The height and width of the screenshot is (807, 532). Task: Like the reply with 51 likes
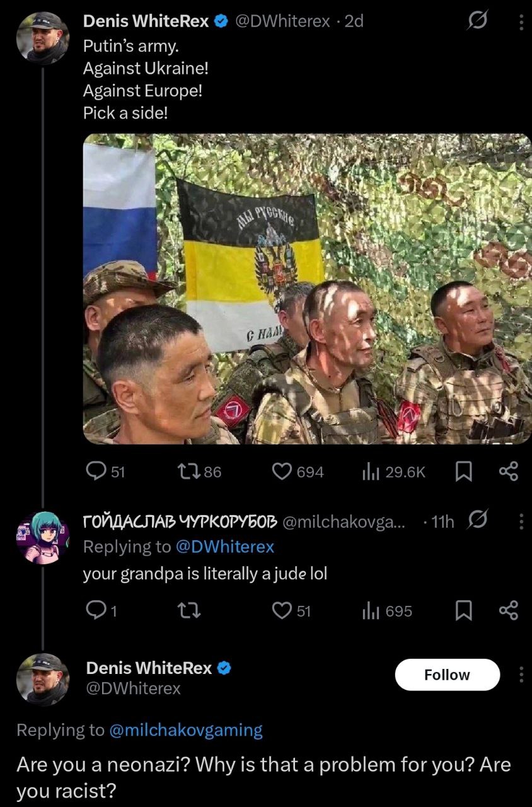[x=292, y=610]
